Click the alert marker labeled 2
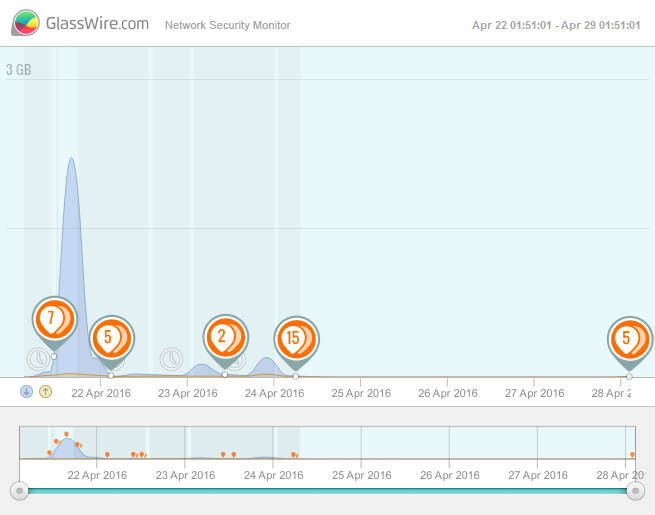 pyautogui.click(x=224, y=337)
